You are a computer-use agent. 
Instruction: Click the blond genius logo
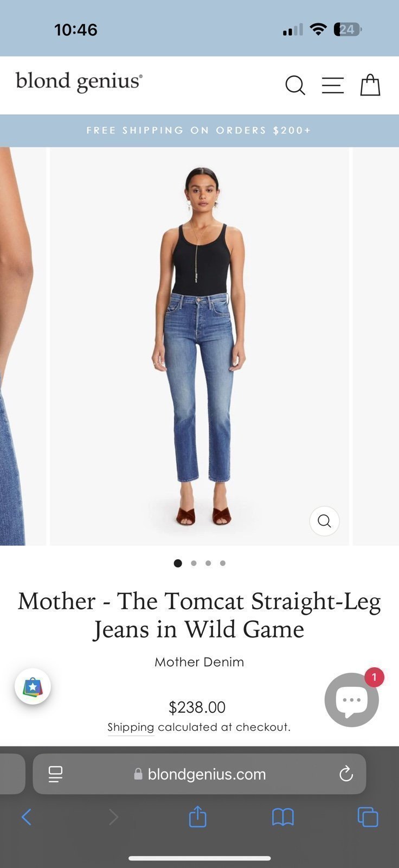tap(79, 82)
